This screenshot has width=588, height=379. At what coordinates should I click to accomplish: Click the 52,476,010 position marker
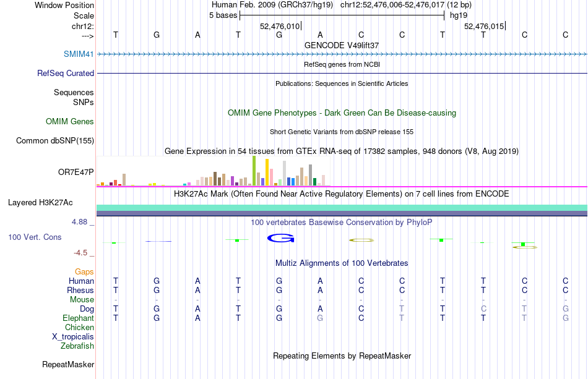click(x=280, y=26)
